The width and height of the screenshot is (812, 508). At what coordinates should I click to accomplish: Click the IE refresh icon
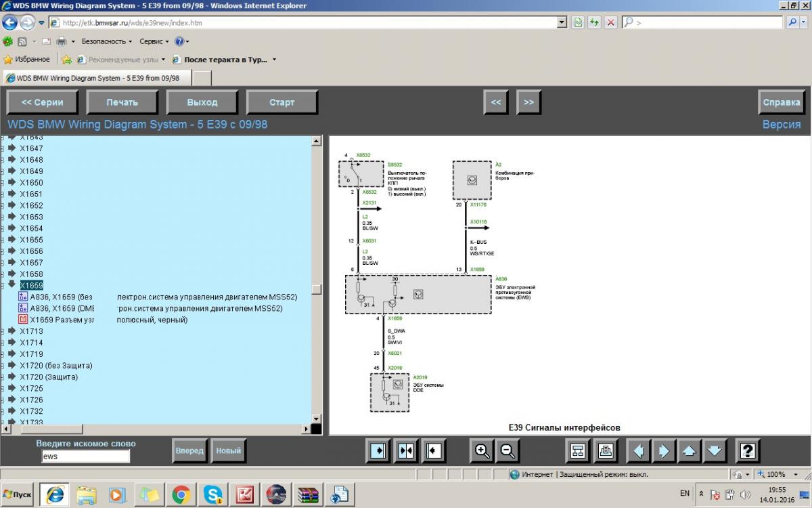[594, 22]
